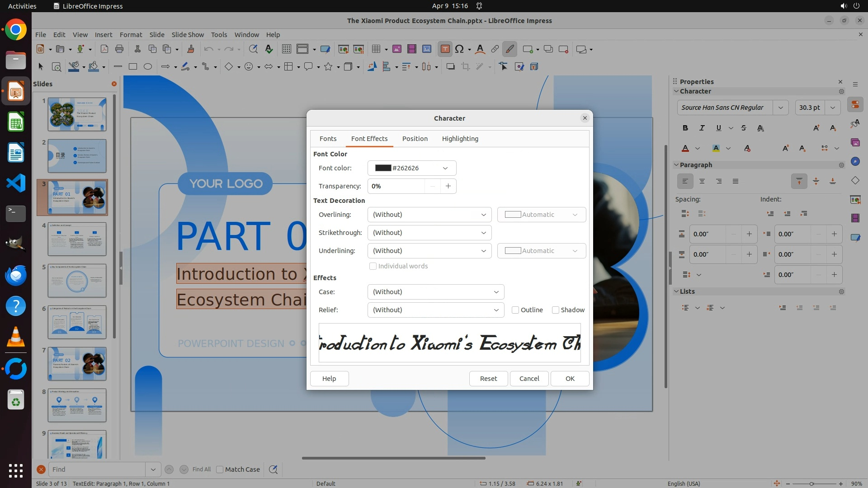Open the Case effects dropdown
Image resolution: width=868 pixels, height=488 pixels.
[x=435, y=292]
